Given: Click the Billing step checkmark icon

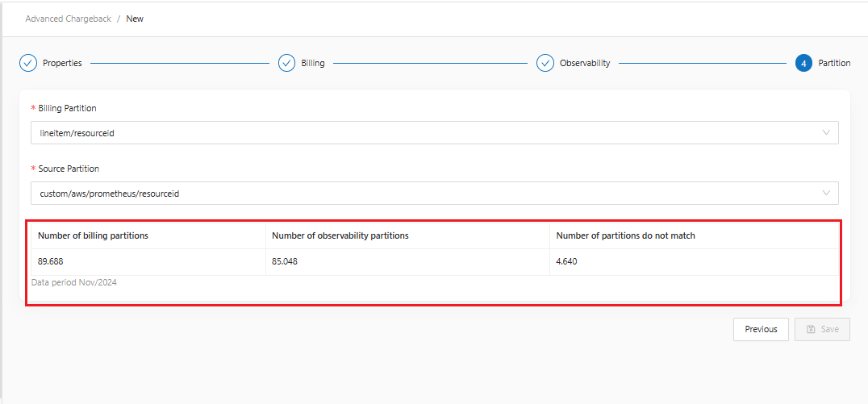Looking at the screenshot, I should [286, 63].
